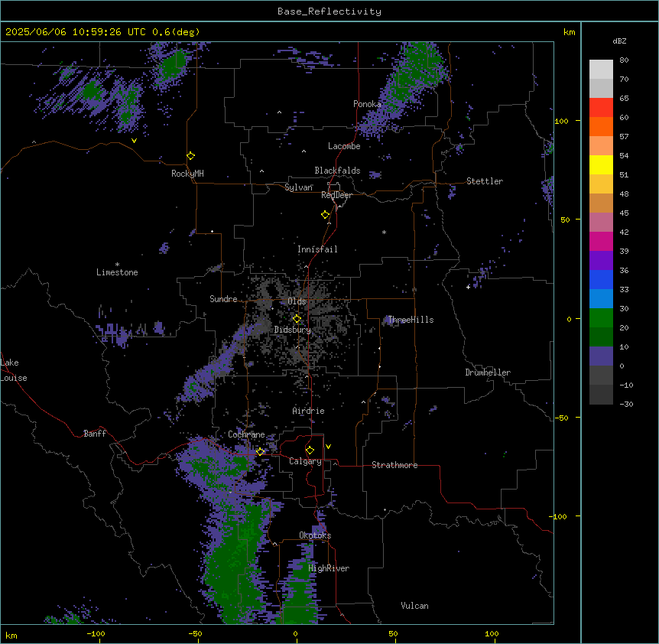
Task: Click the Calgary city label
Action: [x=305, y=461]
